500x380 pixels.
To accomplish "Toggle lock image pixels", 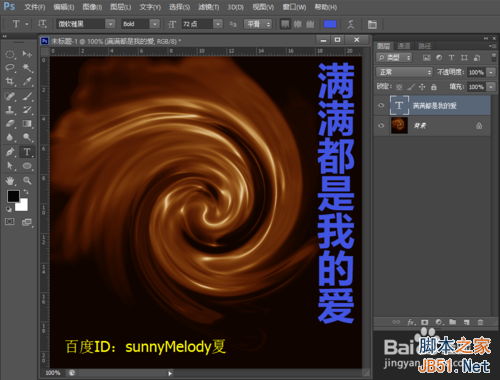I will (x=411, y=87).
